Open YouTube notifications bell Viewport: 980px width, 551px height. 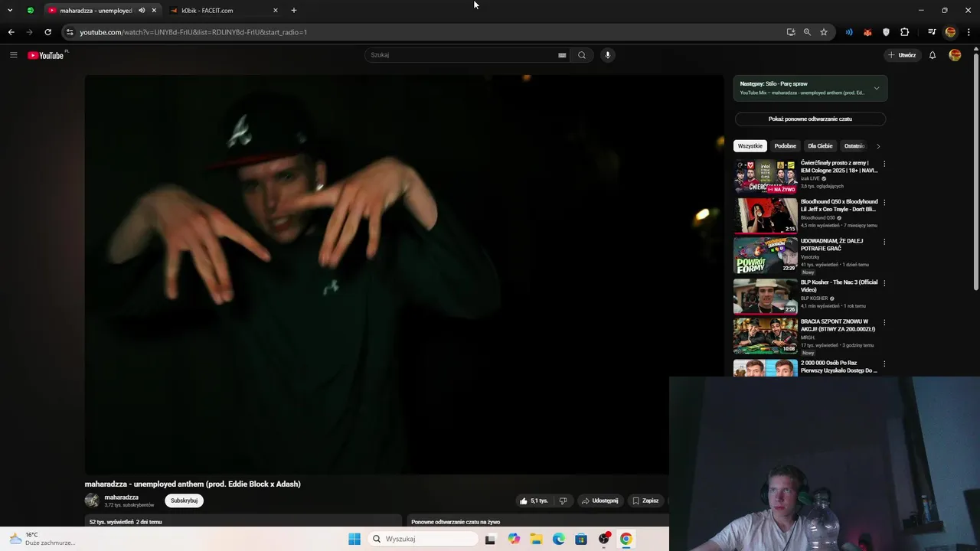[x=933, y=55]
